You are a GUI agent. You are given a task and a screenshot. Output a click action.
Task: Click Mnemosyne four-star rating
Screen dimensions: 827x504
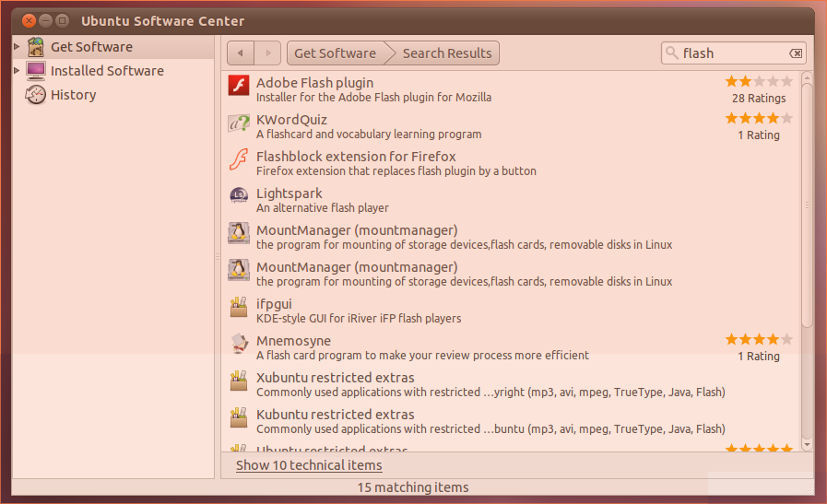(759, 339)
